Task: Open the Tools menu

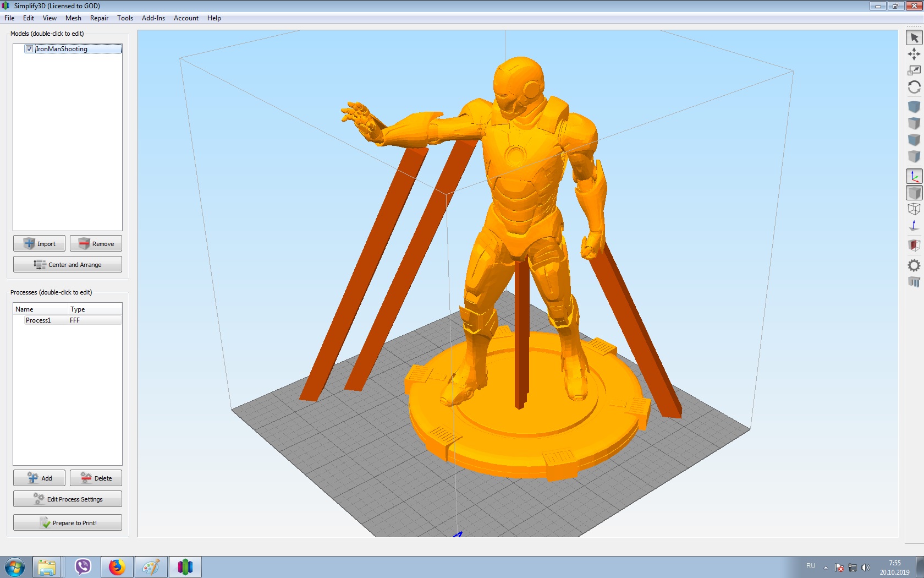Action: (x=125, y=18)
